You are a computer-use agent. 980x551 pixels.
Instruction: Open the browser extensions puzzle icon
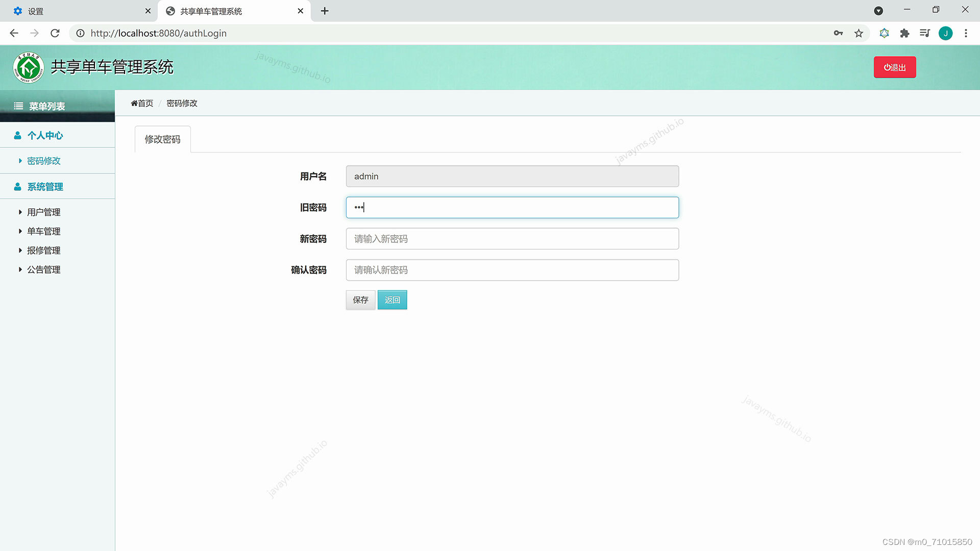coord(904,33)
